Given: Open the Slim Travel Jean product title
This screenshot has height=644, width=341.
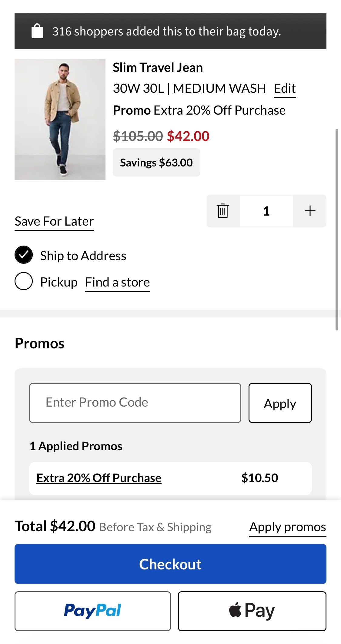Looking at the screenshot, I should click(x=158, y=68).
